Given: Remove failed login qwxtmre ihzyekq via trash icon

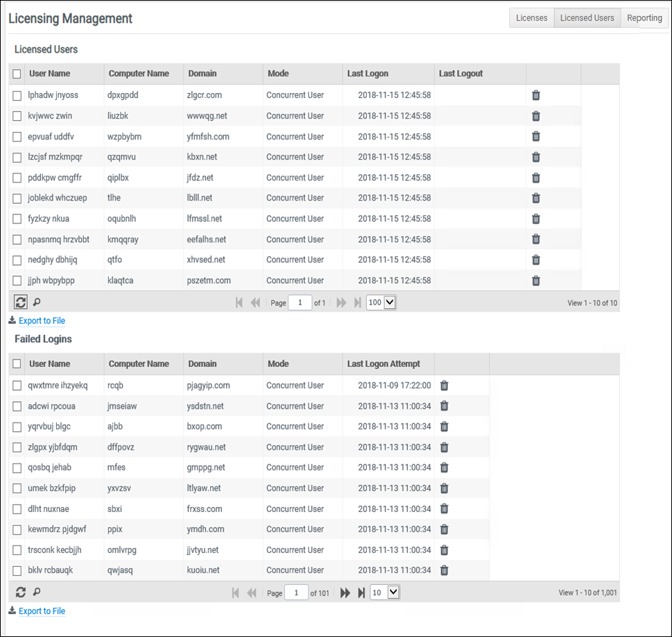Looking at the screenshot, I should (445, 386).
